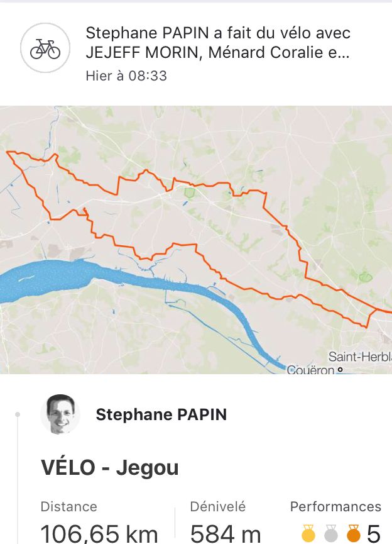Tap the 'Hier à 08:33' timestamp
Screen dimensions: 392x544
pos(126,76)
